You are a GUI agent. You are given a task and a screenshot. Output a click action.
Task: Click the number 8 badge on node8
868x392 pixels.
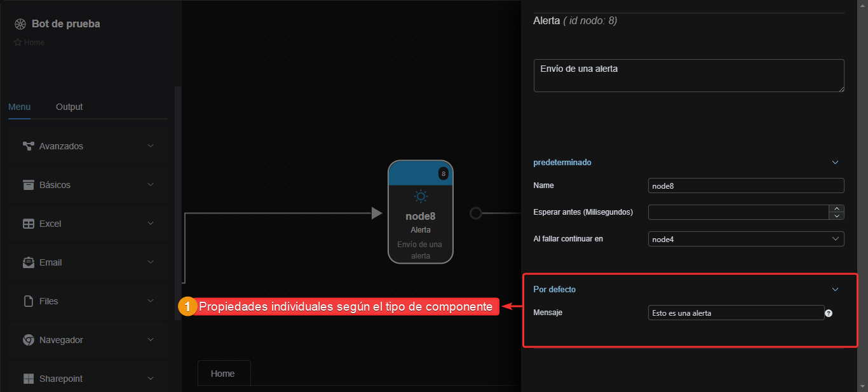tap(444, 173)
